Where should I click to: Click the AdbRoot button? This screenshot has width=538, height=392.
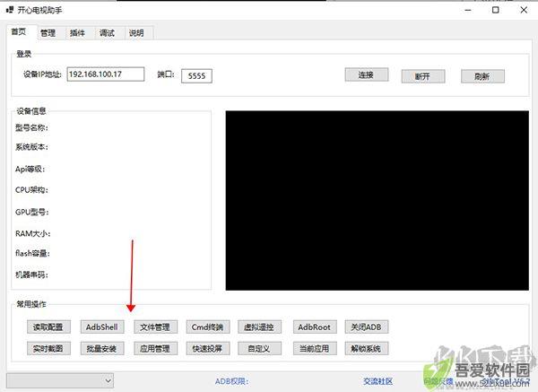pyautogui.click(x=315, y=327)
